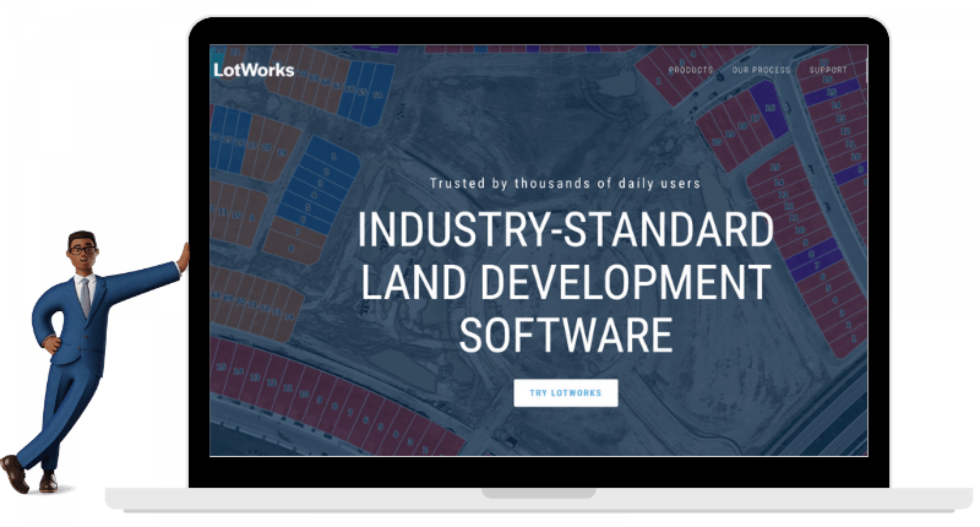
Task: Select blue lot 1 in center-left block
Action: (x=333, y=156)
